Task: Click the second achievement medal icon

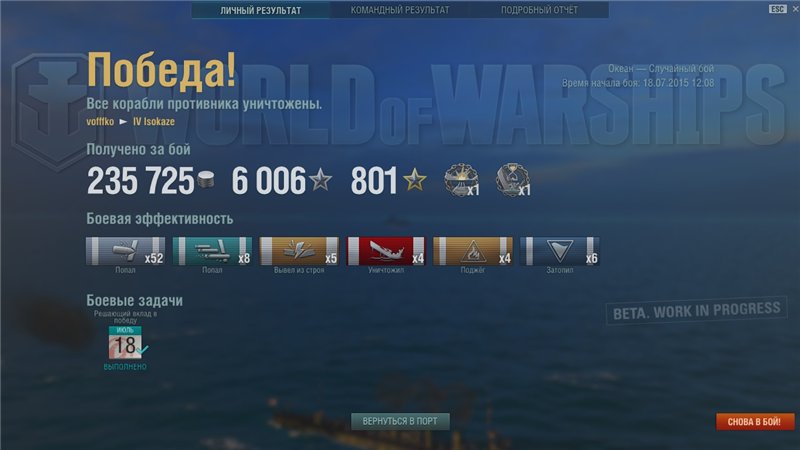Action: (x=513, y=180)
